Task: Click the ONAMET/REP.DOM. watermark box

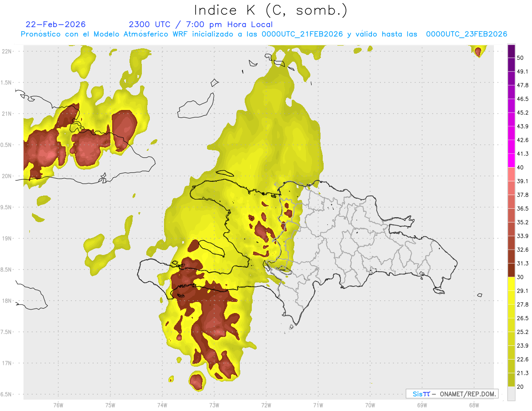Action: tap(452, 394)
